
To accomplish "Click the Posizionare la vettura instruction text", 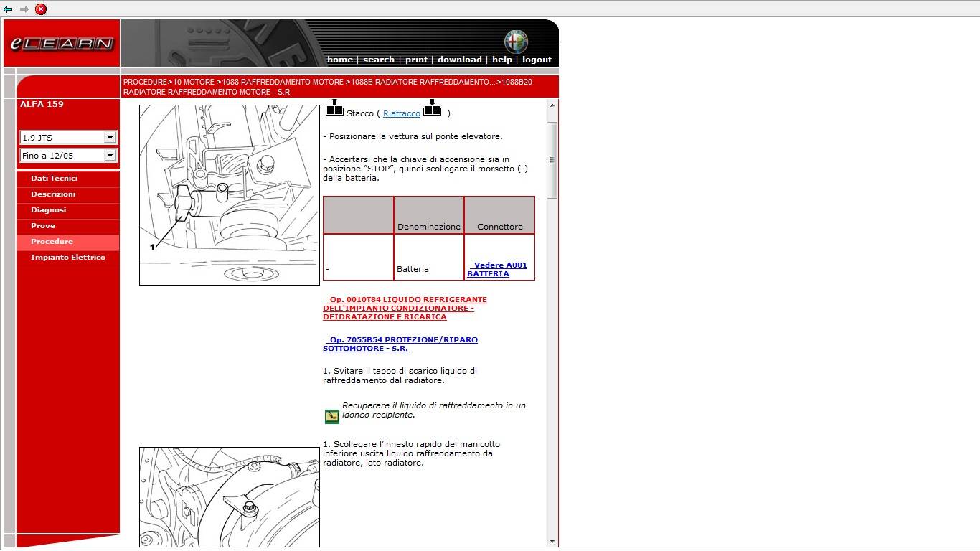I will [x=413, y=136].
